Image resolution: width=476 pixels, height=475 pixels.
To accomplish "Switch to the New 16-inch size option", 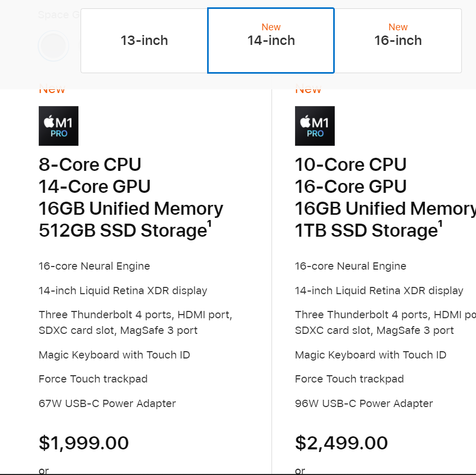I will [398, 41].
